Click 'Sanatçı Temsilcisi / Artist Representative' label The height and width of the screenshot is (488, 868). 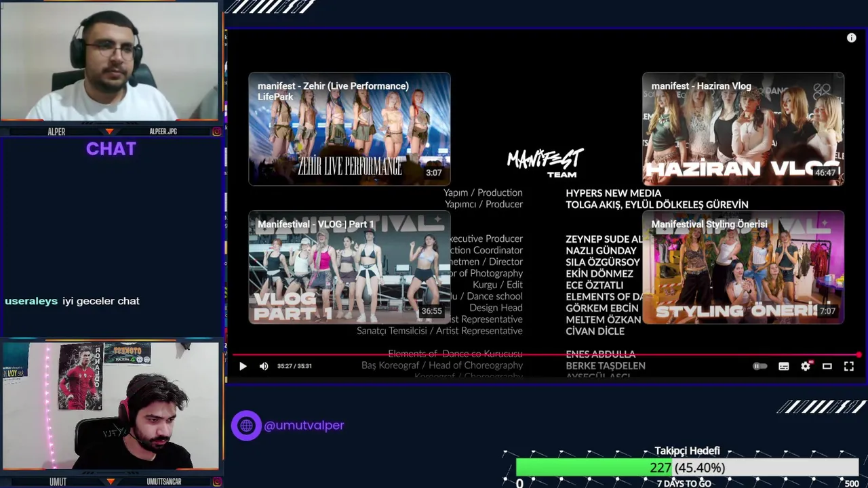point(439,331)
